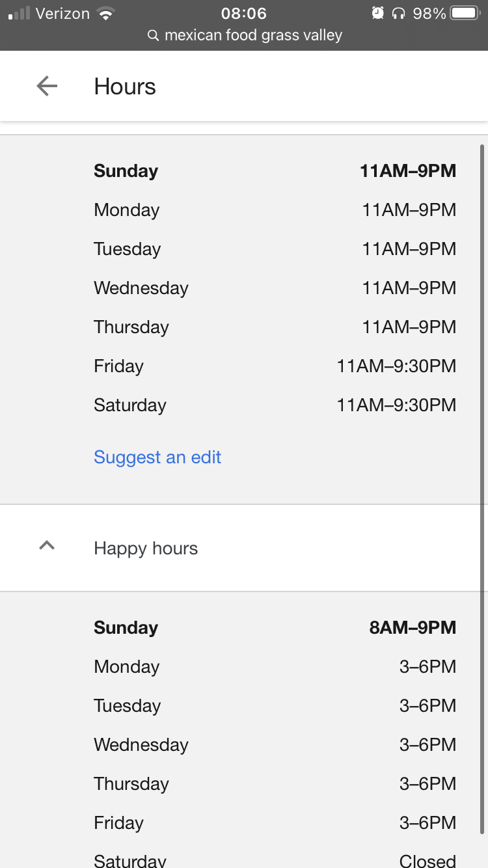
Task: Select Friday 11AM–9:30PM hours row
Action: (x=275, y=366)
